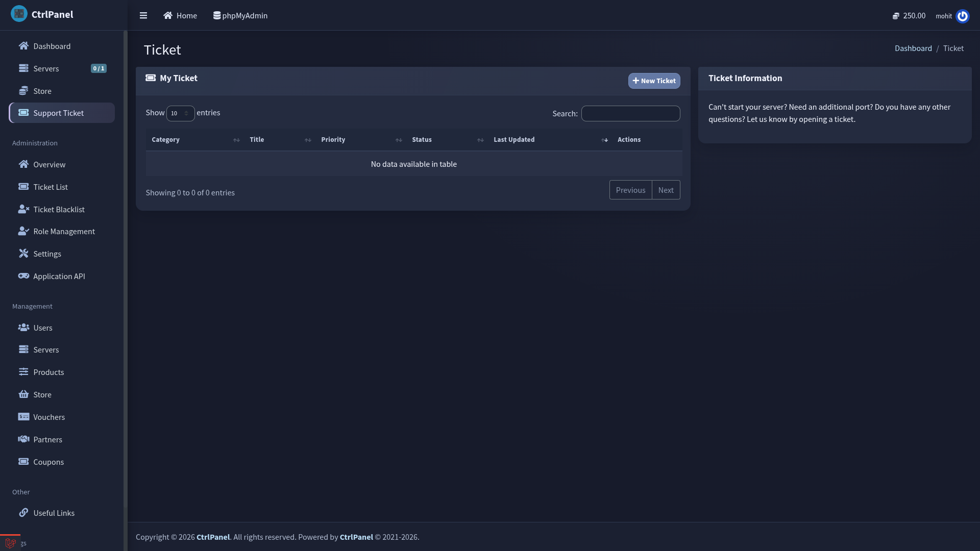The width and height of the screenshot is (980, 551).
Task: Click the credits coins icon
Action: click(896, 16)
